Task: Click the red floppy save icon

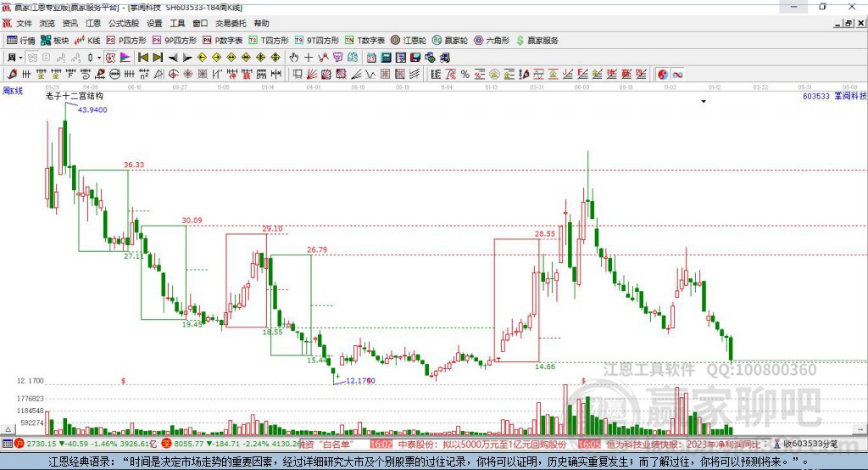Action: coord(415,58)
